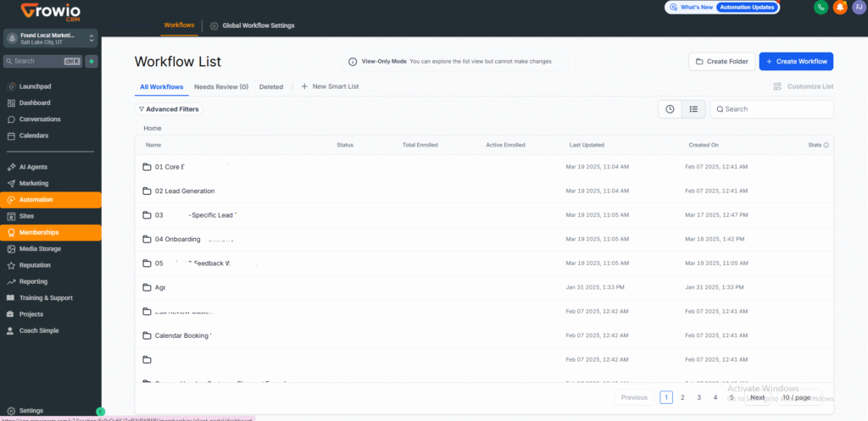Add a New Smart List

pos(330,87)
